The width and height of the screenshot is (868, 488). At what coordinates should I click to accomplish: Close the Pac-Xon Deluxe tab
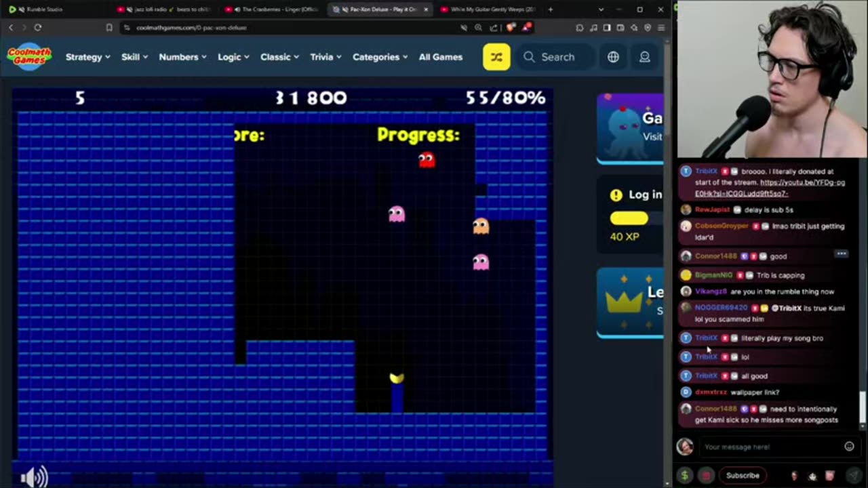[x=426, y=9]
